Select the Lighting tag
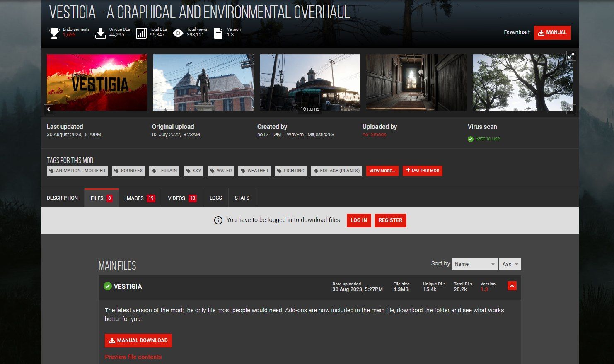The width and height of the screenshot is (614, 364). pos(291,171)
